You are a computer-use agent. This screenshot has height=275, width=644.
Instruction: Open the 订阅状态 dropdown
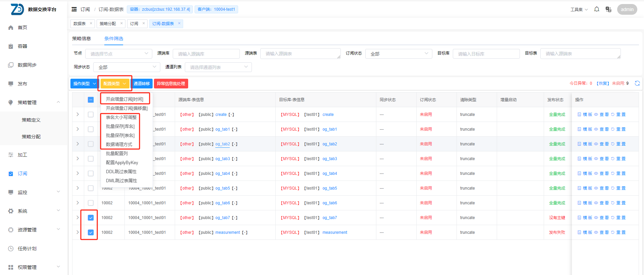(x=398, y=54)
